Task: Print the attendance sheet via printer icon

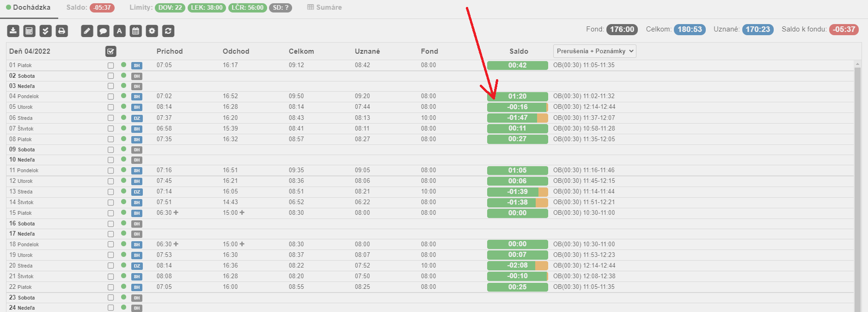Action: pos(61,31)
